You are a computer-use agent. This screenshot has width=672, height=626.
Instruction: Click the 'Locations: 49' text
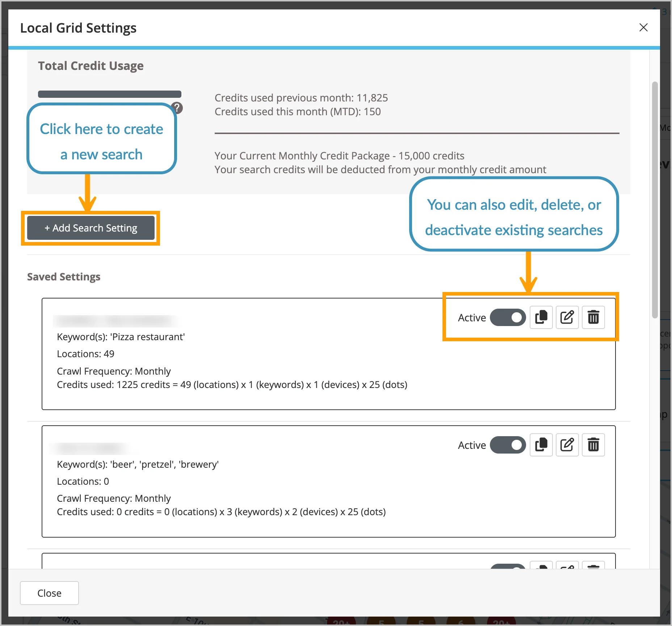point(85,354)
